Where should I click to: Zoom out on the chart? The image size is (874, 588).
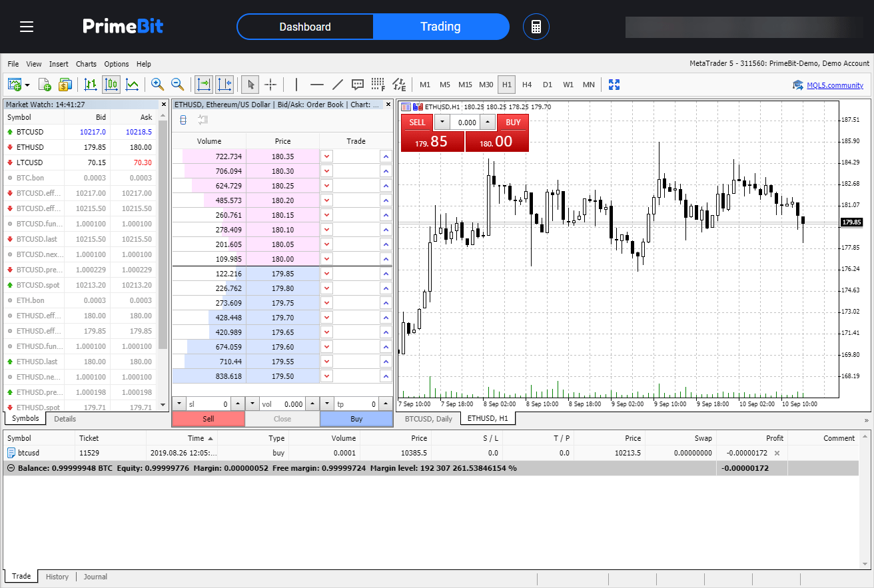[177, 85]
